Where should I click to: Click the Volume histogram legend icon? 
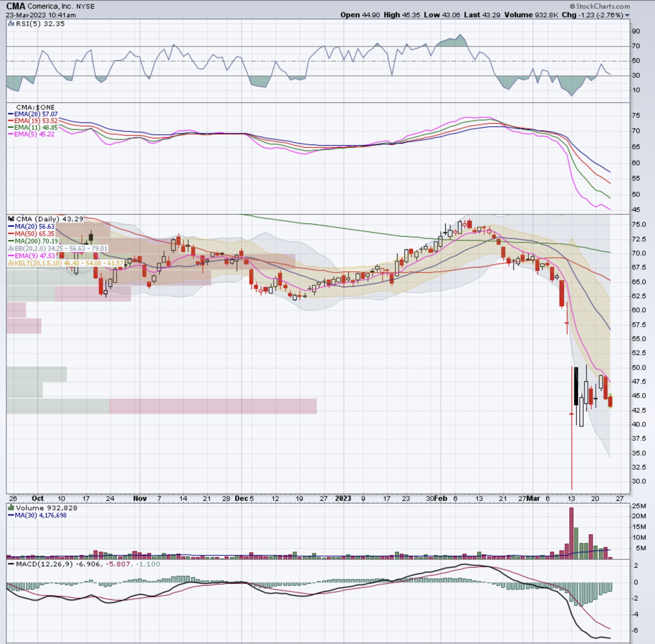tap(11, 508)
